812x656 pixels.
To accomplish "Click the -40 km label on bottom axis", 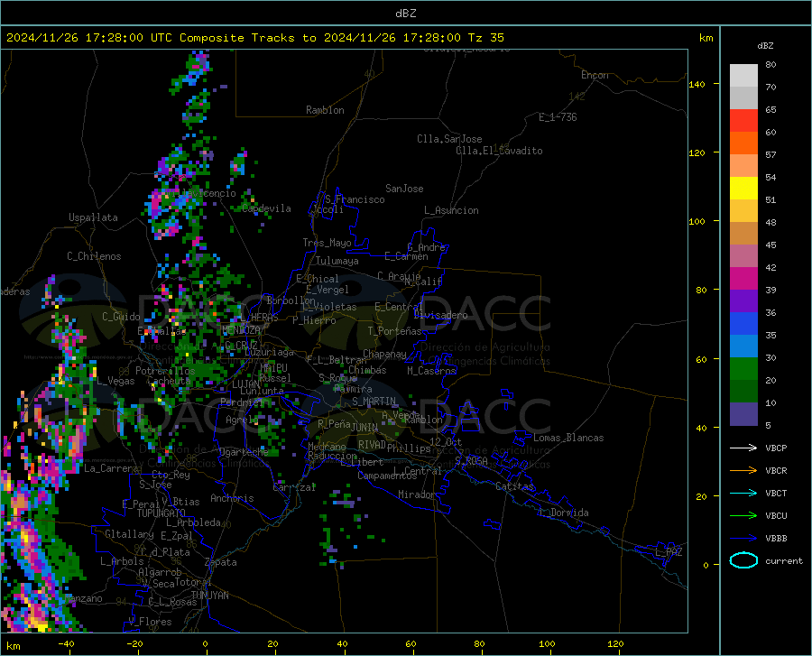I will point(66,644).
